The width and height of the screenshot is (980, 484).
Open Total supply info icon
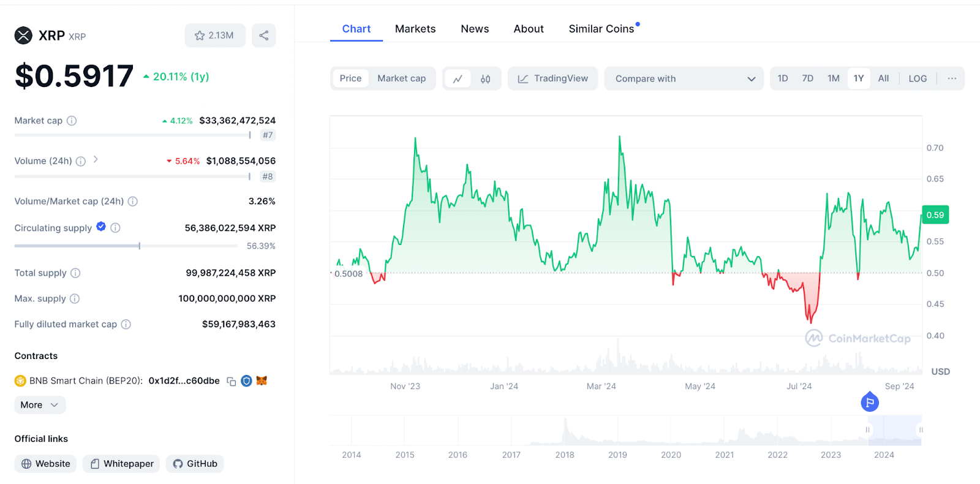coord(75,273)
